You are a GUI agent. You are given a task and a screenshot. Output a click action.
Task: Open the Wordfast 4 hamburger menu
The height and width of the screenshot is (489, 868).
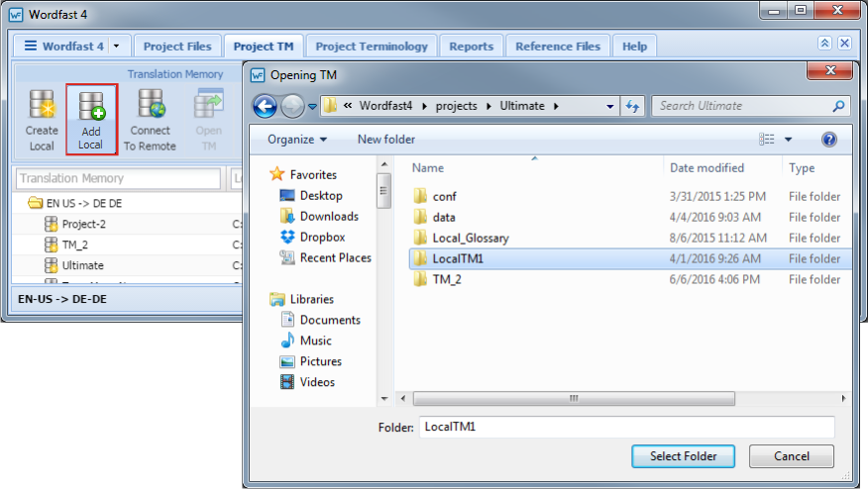click(31, 46)
